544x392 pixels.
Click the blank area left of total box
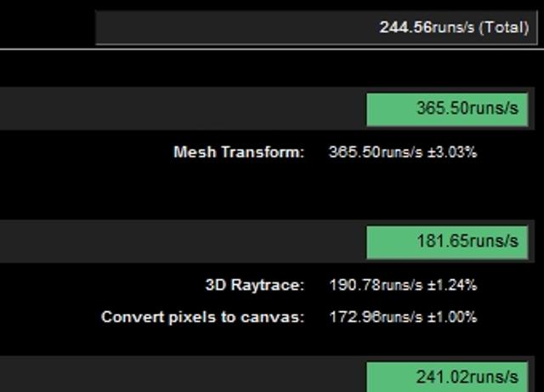(x=47, y=27)
